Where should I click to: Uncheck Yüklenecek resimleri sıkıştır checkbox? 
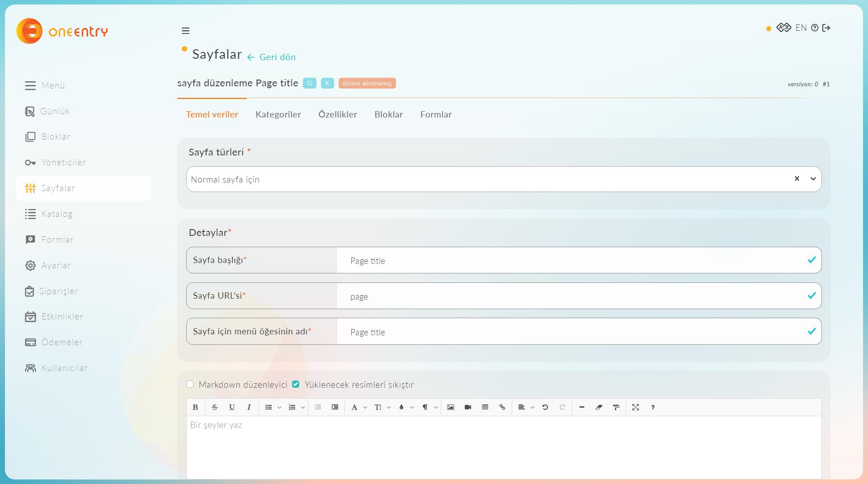click(296, 384)
